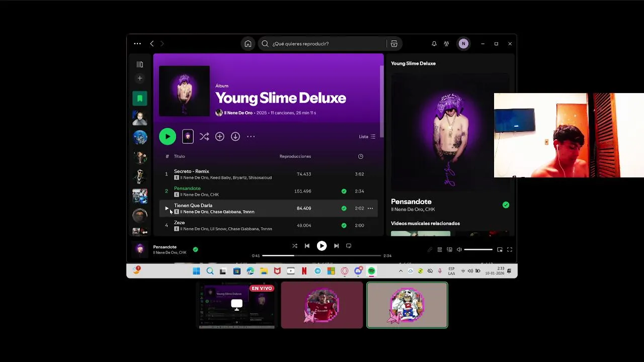The width and height of the screenshot is (644, 362).
Task: Mute with the volume speaker icon
Action: [459, 249]
